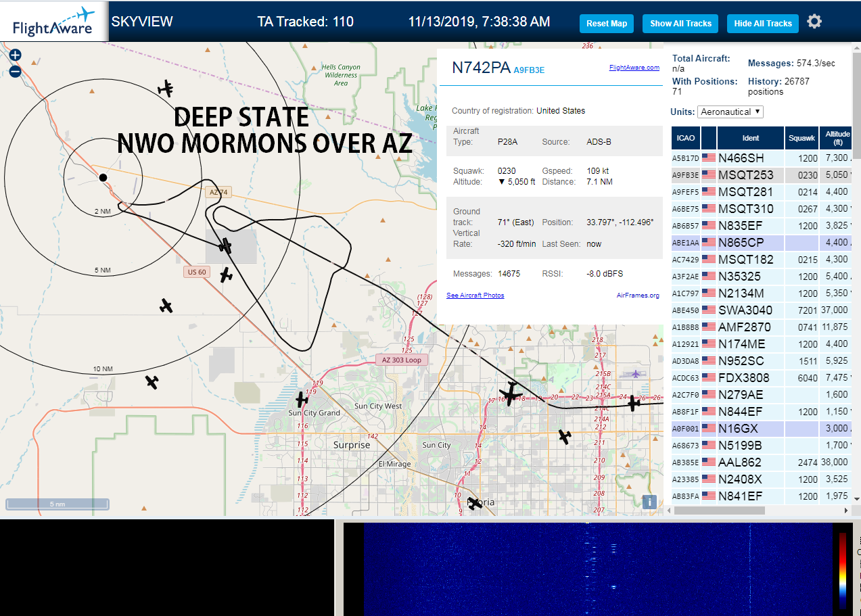Select aircraft icon at Sun City Grand
The image size is (861, 616).
click(x=302, y=400)
